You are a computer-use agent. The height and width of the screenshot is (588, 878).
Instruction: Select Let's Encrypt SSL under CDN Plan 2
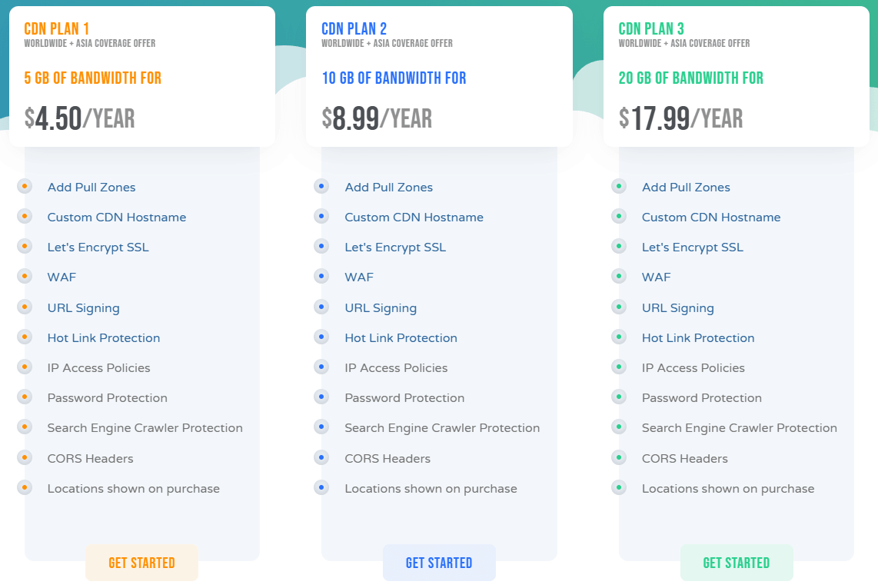tap(395, 247)
